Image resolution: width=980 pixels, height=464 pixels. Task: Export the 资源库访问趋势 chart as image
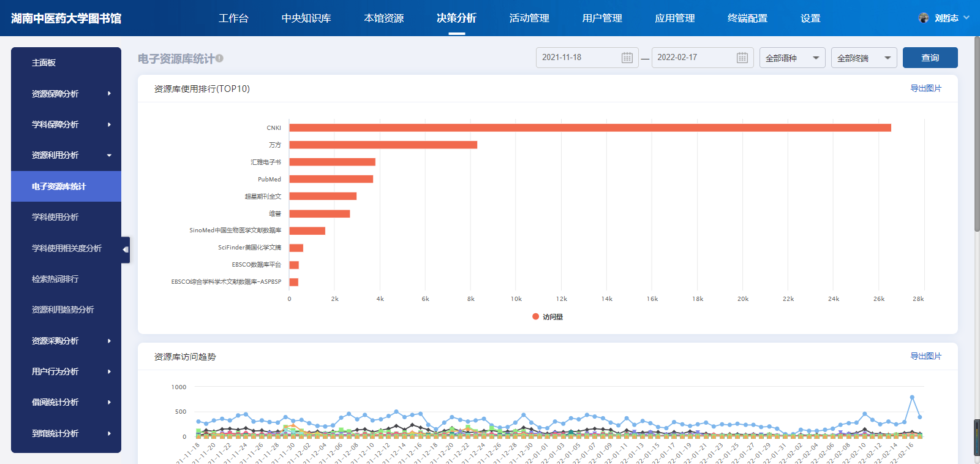(x=925, y=356)
